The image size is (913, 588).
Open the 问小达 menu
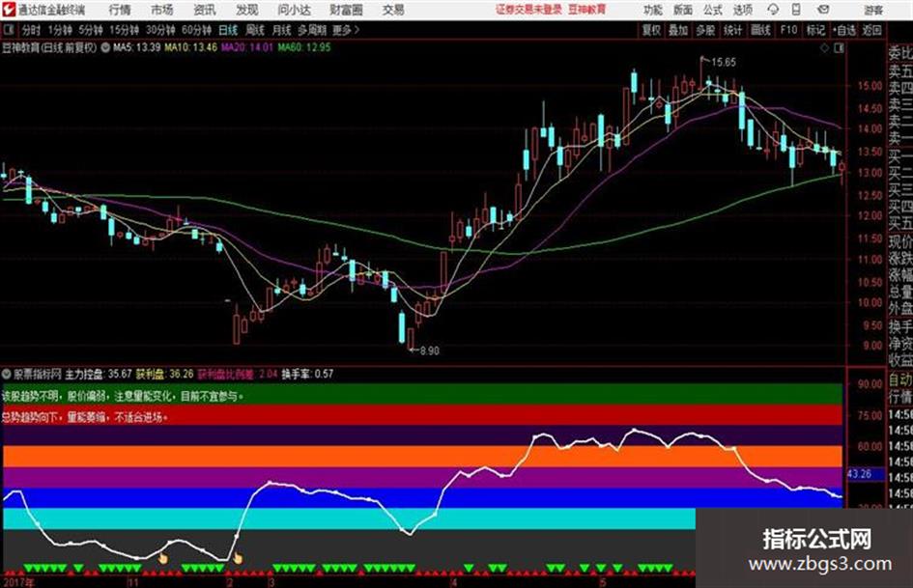295,10
